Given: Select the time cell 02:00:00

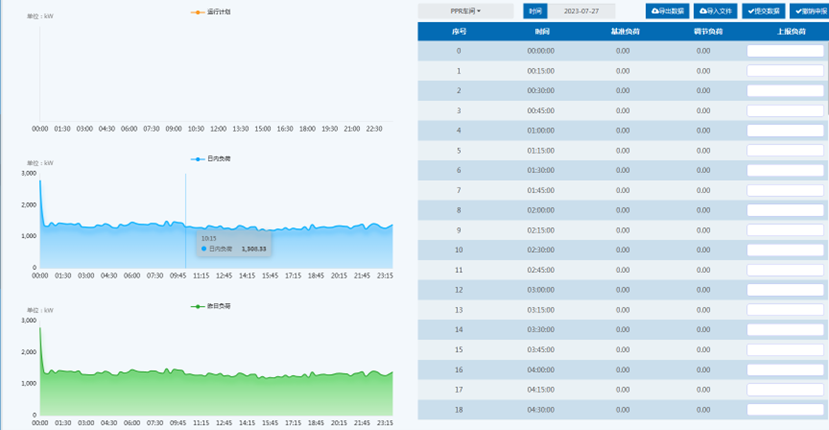Looking at the screenshot, I should (541, 210).
